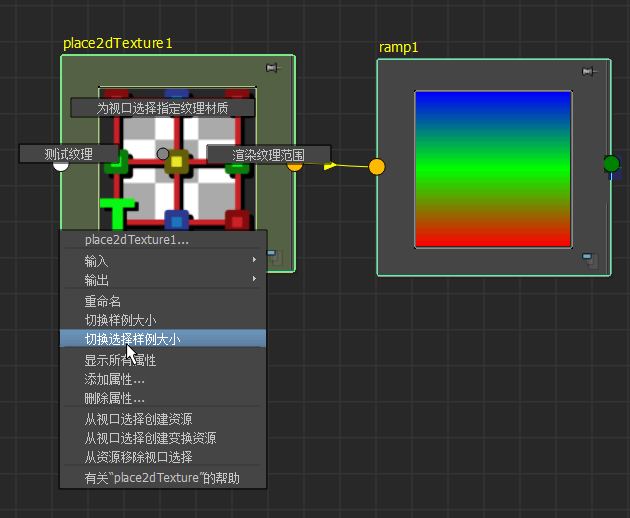This screenshot has height=518, width=630.
Task: Choose 从资源移除视口选择 menu item
Action: coord(163,457)
